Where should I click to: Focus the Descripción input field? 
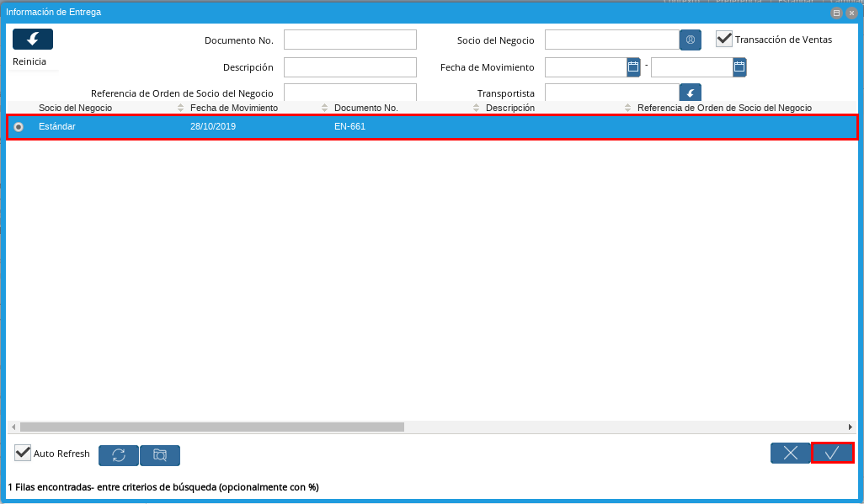pos(350,67)
